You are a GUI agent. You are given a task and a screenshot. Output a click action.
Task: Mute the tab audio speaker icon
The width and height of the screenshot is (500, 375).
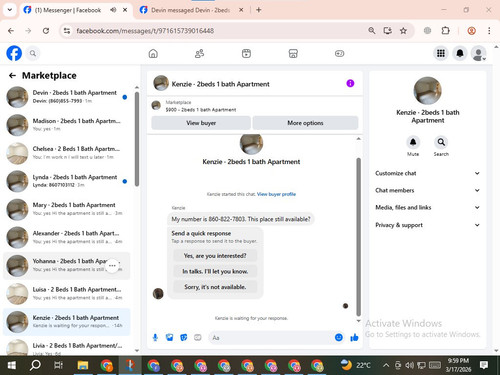(113, 10)
